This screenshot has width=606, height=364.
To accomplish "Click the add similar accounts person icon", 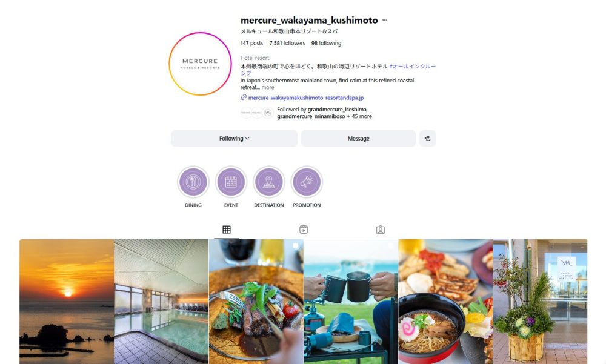I will tap(427, 138).
